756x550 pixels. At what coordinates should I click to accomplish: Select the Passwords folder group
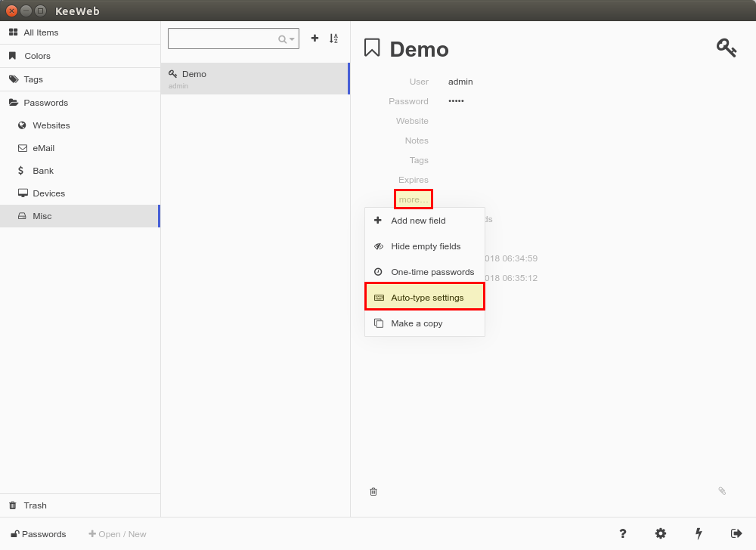[80, 103]
